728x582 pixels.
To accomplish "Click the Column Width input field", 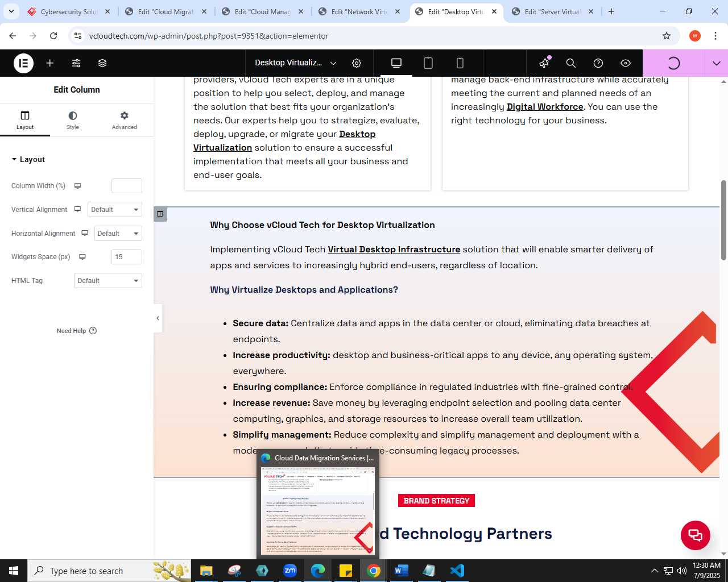I will 127,186.
